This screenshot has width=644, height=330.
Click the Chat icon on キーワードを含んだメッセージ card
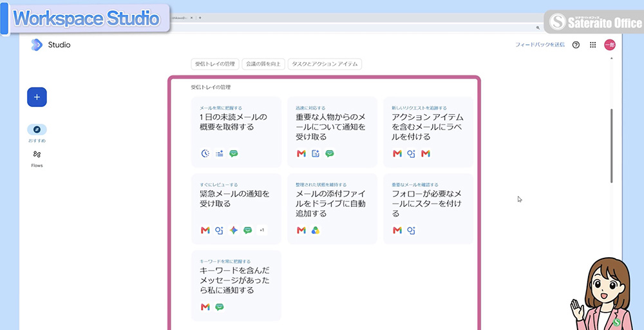pyautogui.click(x=220, y=307)
